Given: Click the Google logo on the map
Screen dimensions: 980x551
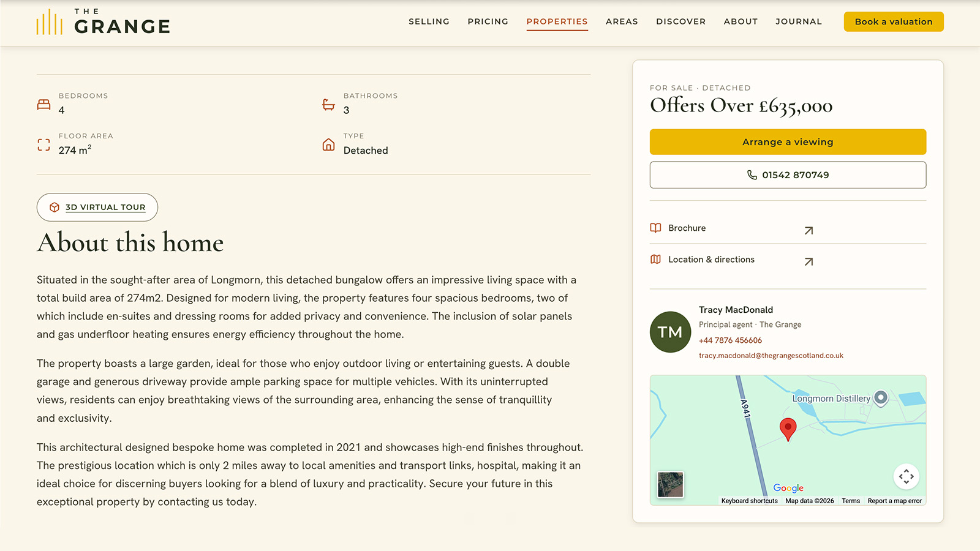Looking at the screenshot, I should 788,488.
